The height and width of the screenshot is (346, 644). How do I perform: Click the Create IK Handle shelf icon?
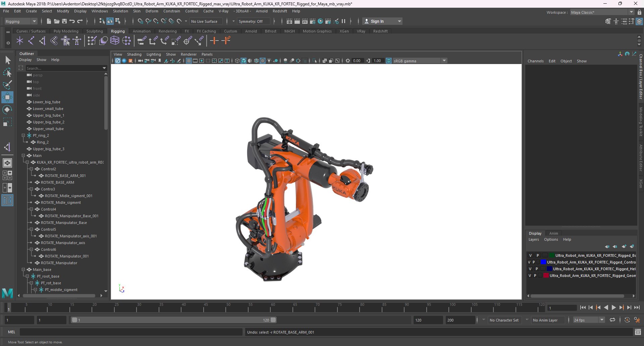coord(42,41)
